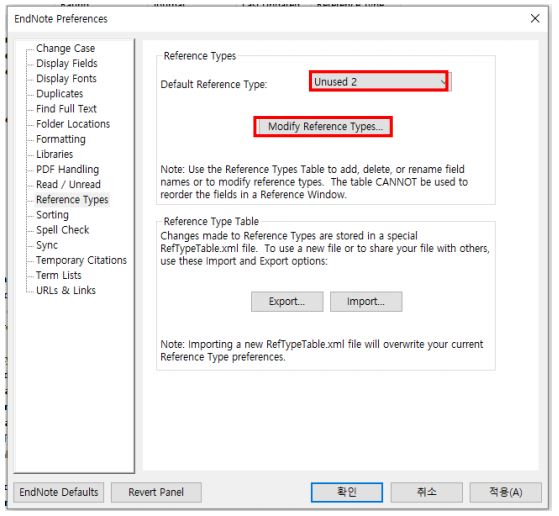
Task: Select Read / Unread item
Action: 68,184
